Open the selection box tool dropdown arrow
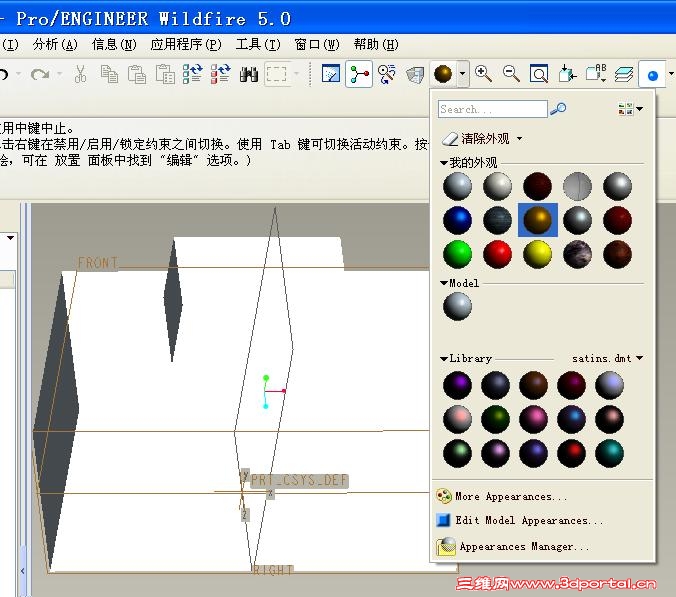The width and height of the screenshot is (676, 597). (296, 74)
